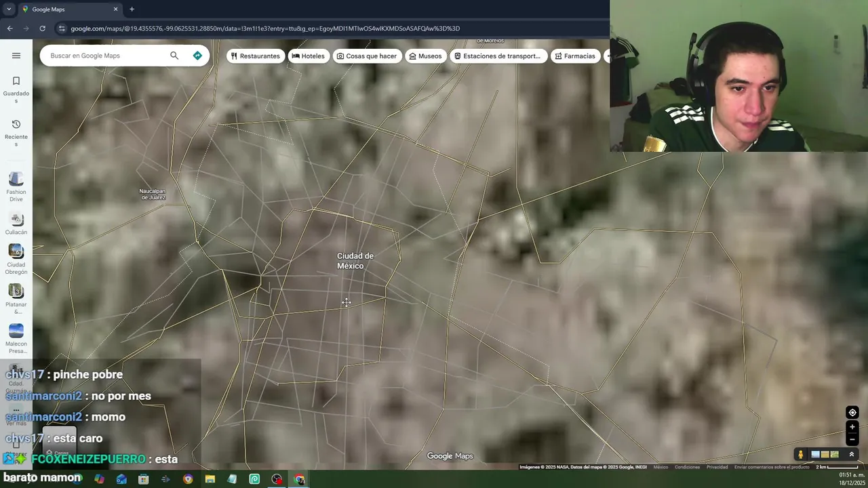868x488 pixels.
Task: Expand the layers bar with double chevron
Action: [x=852, y=455]
